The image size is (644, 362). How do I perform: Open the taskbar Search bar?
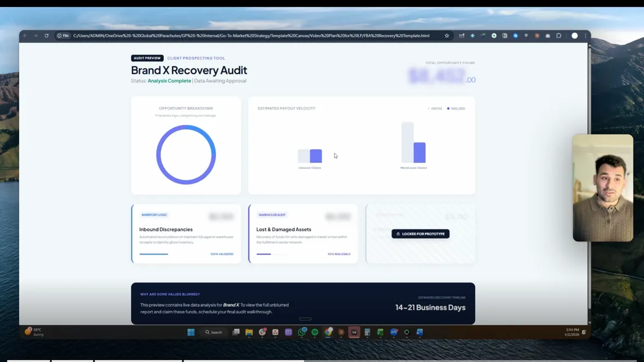213,332
